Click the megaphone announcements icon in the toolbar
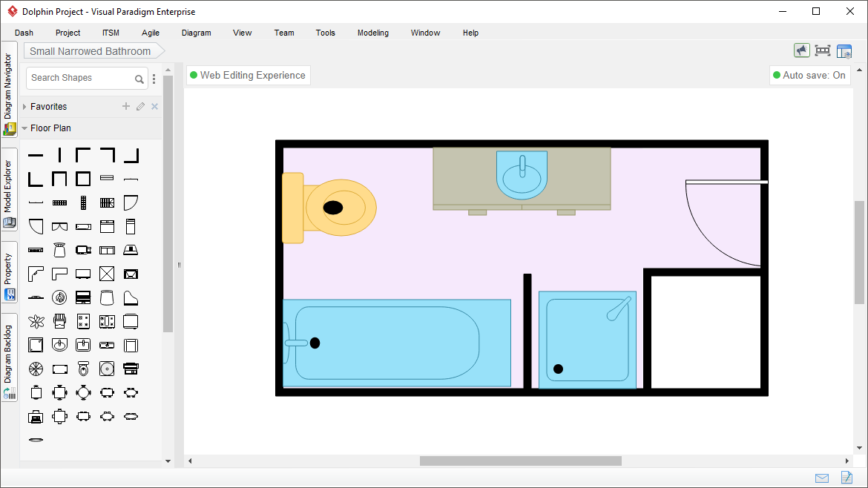This screenshot has width=868, height=488. [802, 50]
